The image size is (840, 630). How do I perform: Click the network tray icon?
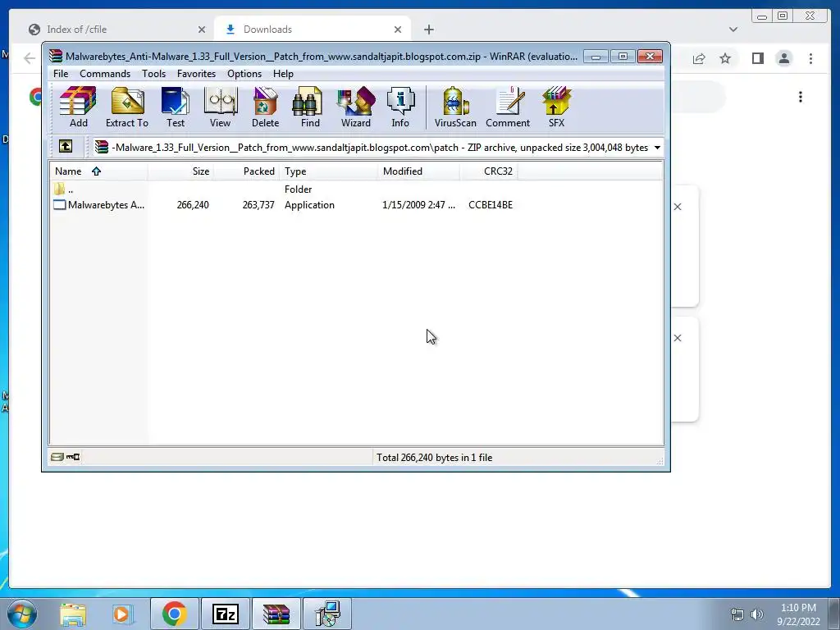coord(737,614)
